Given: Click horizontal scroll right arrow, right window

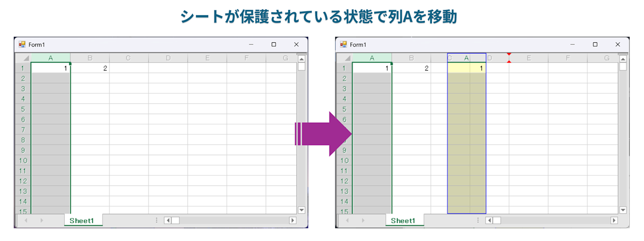Looking at the screenshot, I should 614,220.
